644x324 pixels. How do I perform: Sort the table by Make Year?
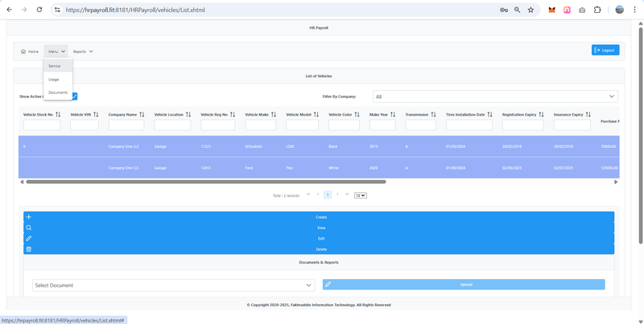392,115
